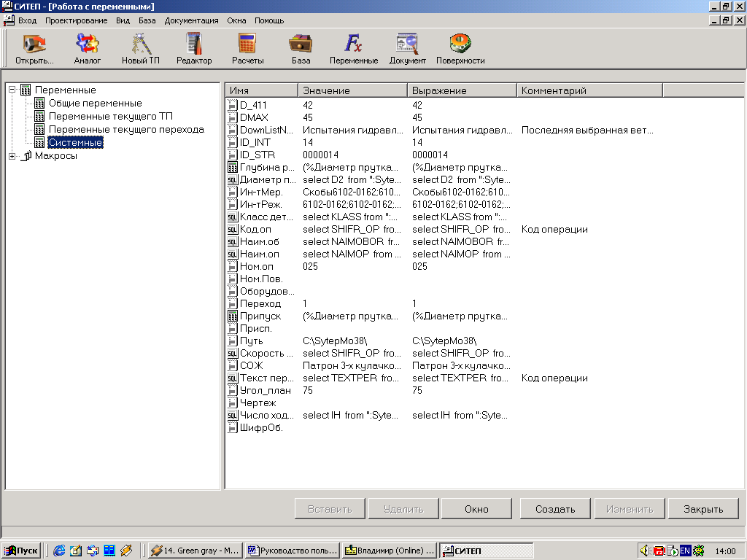This screenshot has height=560, width=747.
Task: Switch to 14. Green gray taskbar window
Action: tap(196, 551)
